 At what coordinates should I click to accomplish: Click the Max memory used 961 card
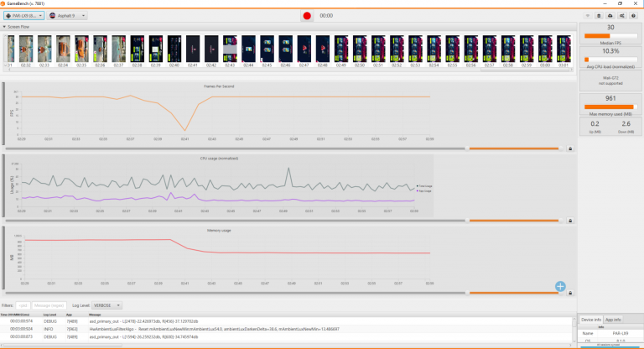point(610,105)
